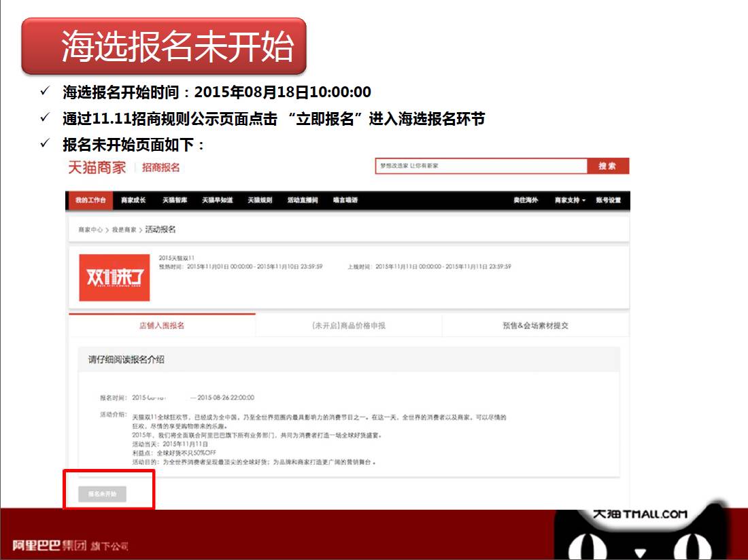Click the 商家中心 breadcrumb
This screenshot has width=748, height=560.
click(90, 230)
